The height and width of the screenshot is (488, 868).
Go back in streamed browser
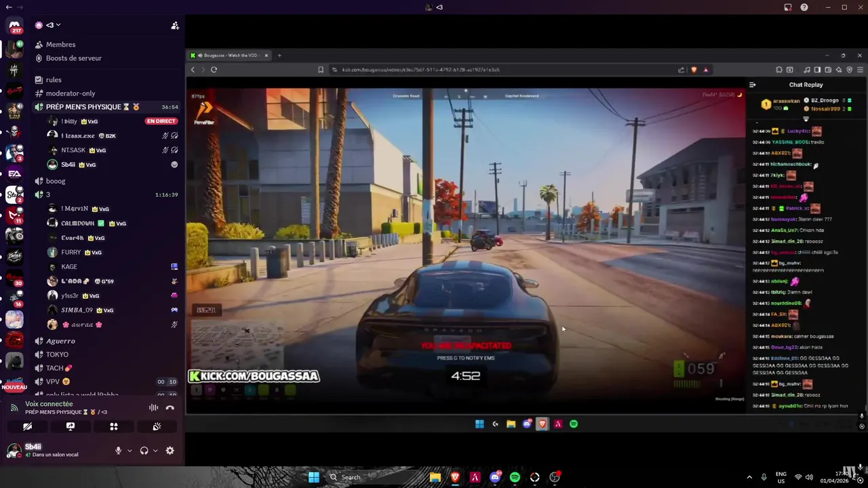click(x=193, y=70)
